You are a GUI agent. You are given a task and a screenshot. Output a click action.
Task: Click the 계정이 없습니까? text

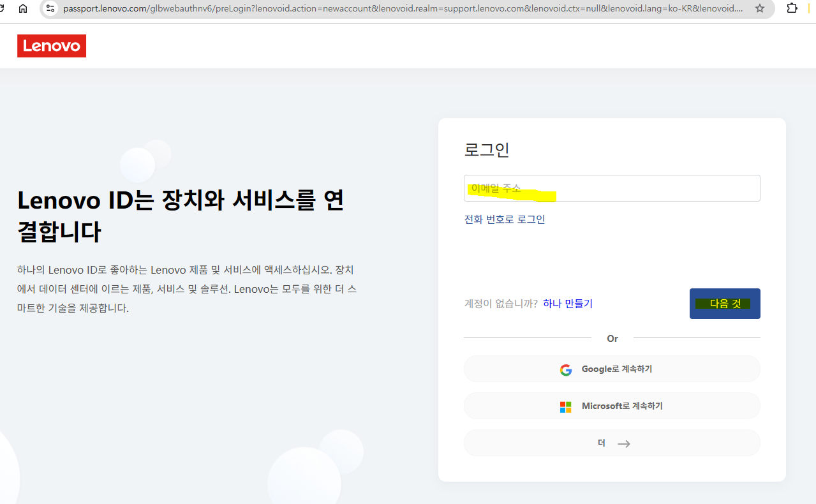(x=501, y=304)
